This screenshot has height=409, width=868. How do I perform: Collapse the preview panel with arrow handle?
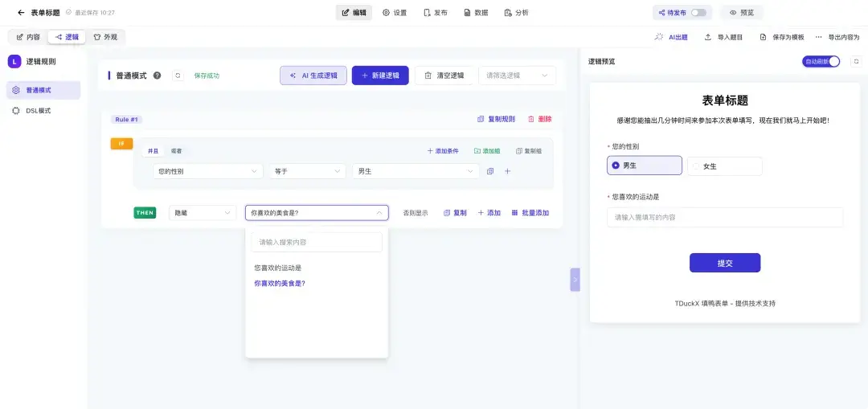pos(575,280)
